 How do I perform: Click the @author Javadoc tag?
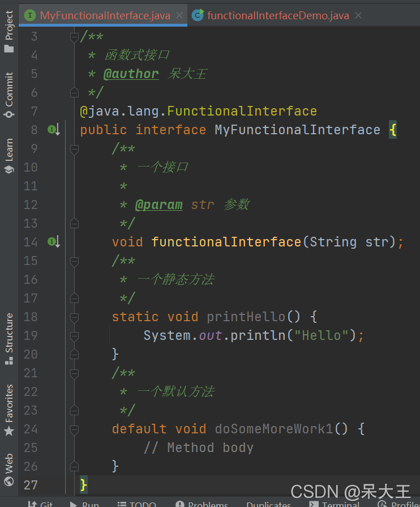click(x=131, y=74)
